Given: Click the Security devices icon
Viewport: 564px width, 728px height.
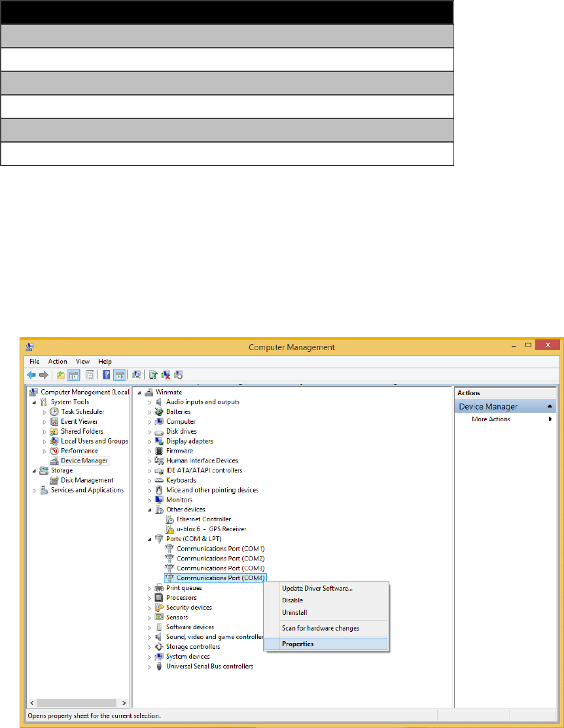Looking at the screenshot, I should click(159, 607).
